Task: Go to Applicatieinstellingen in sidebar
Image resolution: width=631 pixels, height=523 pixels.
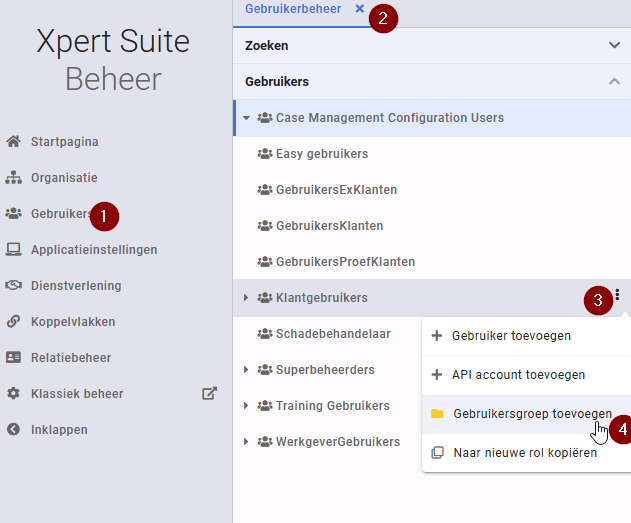Action: coord(94,249)
